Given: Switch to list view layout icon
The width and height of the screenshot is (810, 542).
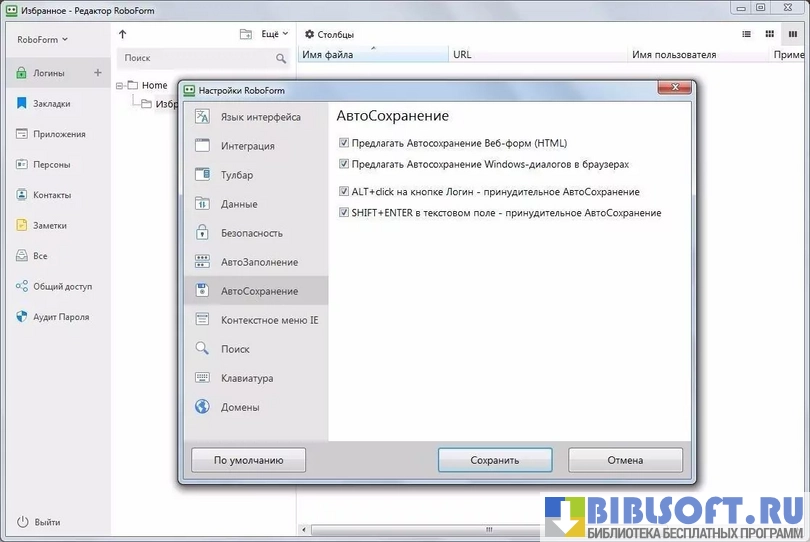Looking at the screenshot, I should coord(746,34).
